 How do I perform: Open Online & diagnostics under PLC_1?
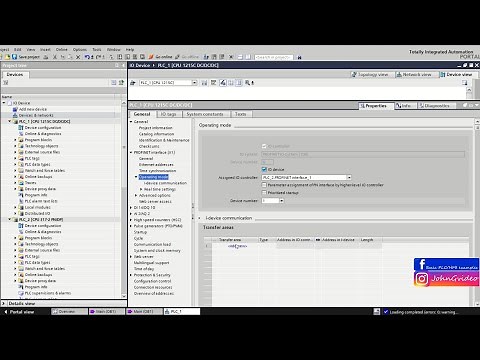tap(43, 134)
